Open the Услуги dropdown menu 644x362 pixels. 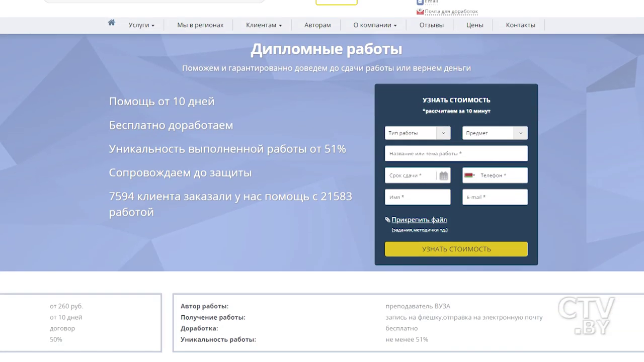click(x=141, y=25)
